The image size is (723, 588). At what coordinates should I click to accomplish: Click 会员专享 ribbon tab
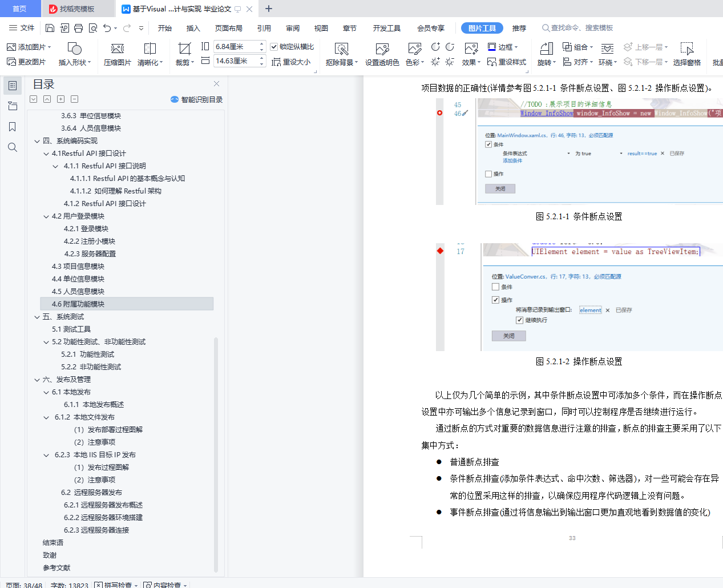click(x=431, y=28)
